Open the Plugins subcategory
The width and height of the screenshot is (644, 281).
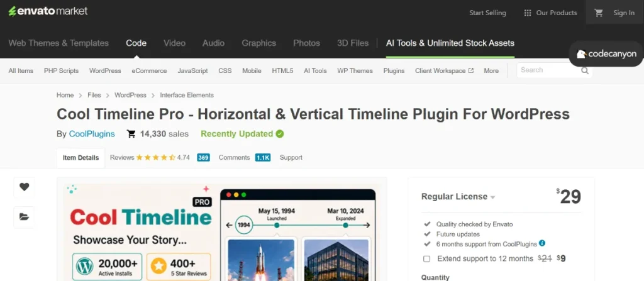pos(394,70)
